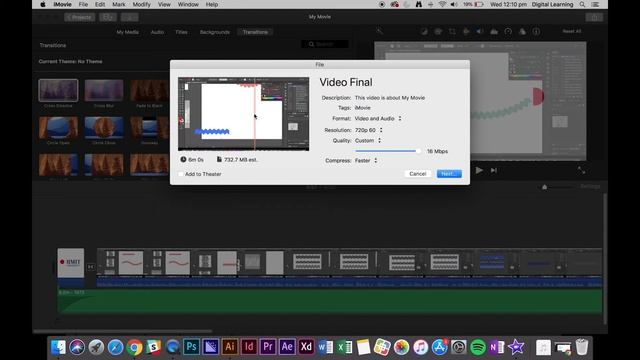Open the clip filter and audio effects tool
640x360 pixels.
click(522, 31)
